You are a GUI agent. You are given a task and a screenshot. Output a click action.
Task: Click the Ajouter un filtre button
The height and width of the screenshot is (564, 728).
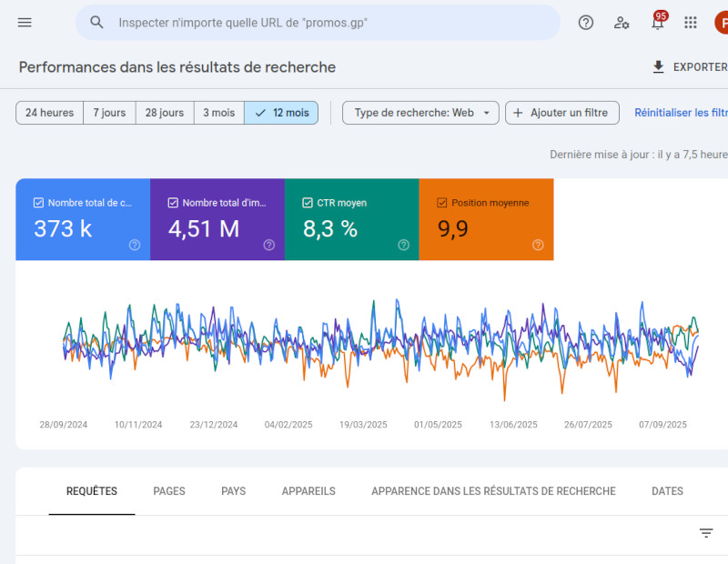[x=561, y=113]
